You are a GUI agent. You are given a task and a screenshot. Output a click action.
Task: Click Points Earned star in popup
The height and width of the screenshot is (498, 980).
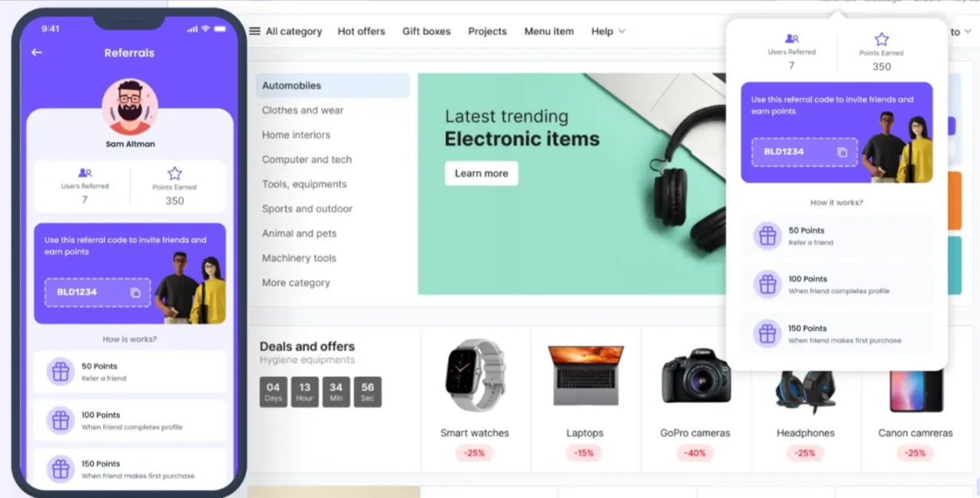[881, 39]
